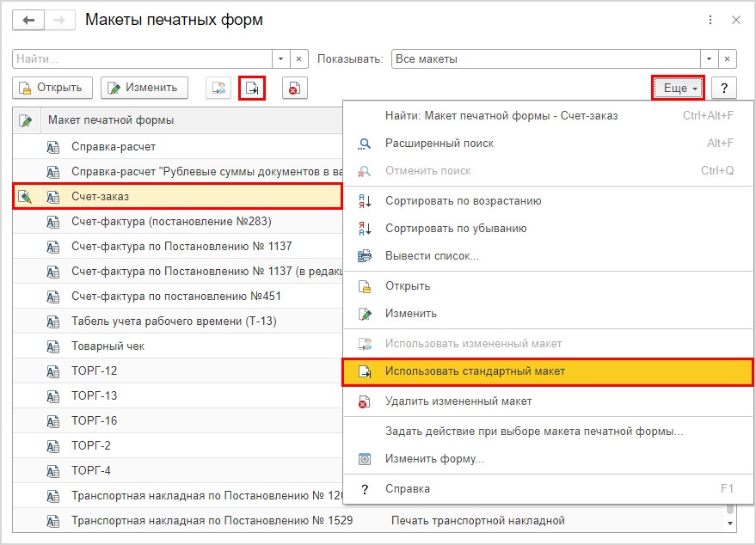Click the use modified template toolbar icon
Viewport: 756px width, 545px height.
pyautogui.click(x=219, y=89)
